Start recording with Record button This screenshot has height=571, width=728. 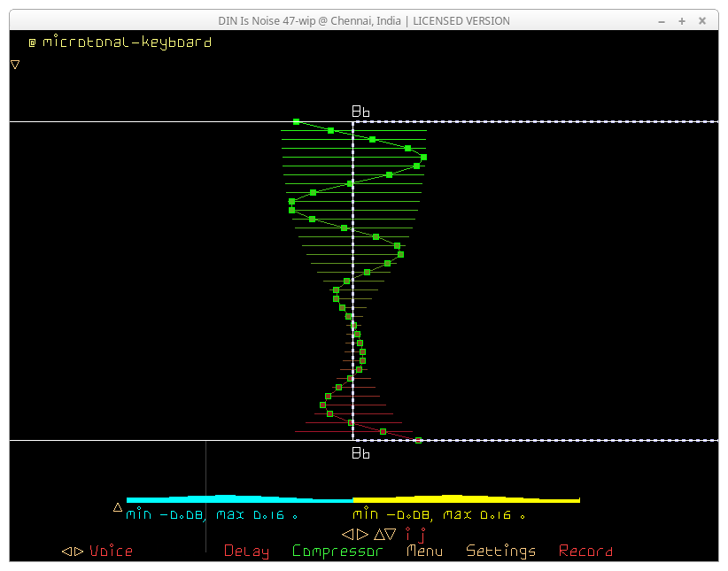pos(585,552)
